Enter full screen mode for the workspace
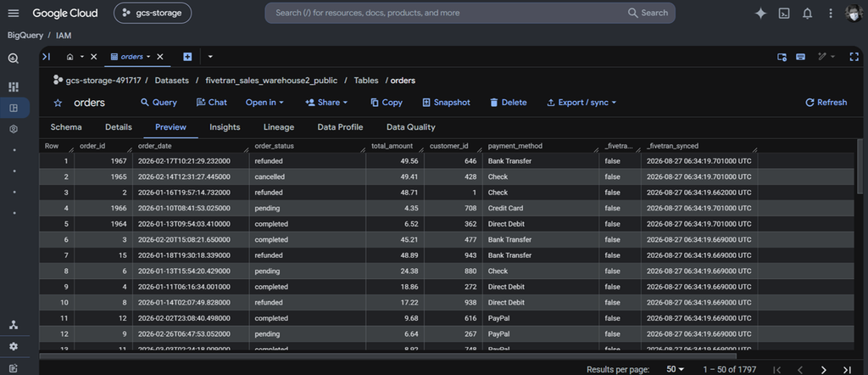 854,57
